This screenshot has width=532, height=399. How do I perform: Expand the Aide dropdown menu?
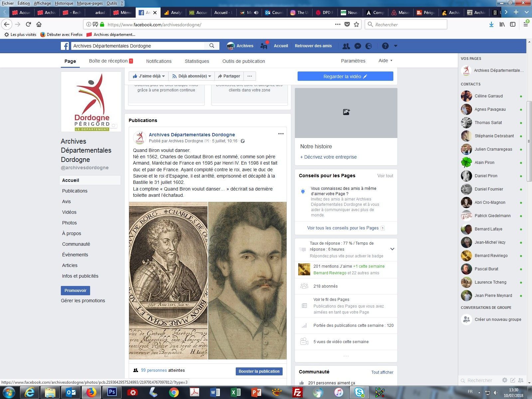coord(385,61)
